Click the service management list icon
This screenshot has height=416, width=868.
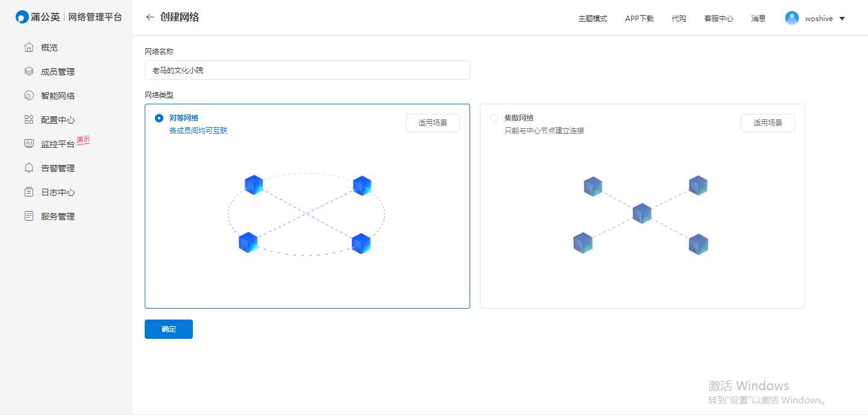[28, 216]
